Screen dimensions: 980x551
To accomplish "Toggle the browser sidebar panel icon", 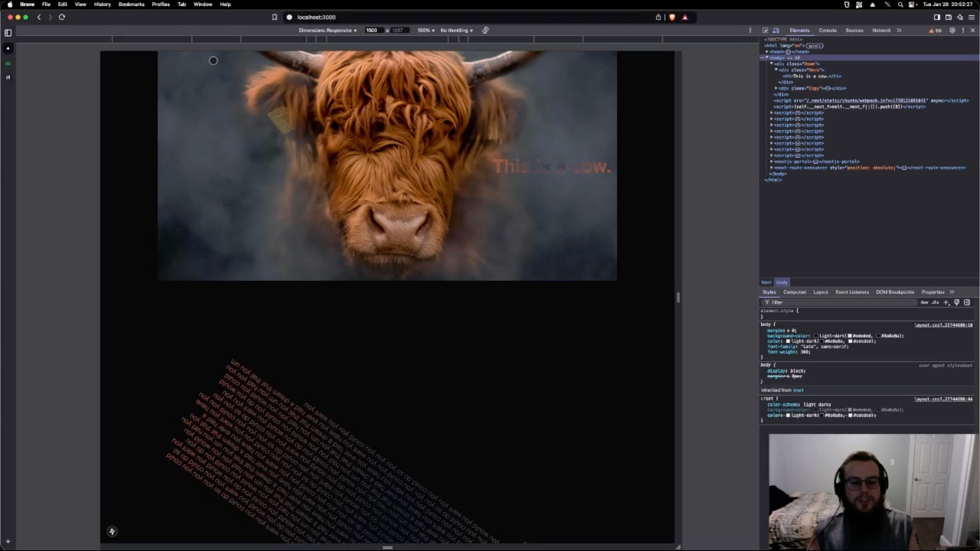I will [x=8, y=33].
